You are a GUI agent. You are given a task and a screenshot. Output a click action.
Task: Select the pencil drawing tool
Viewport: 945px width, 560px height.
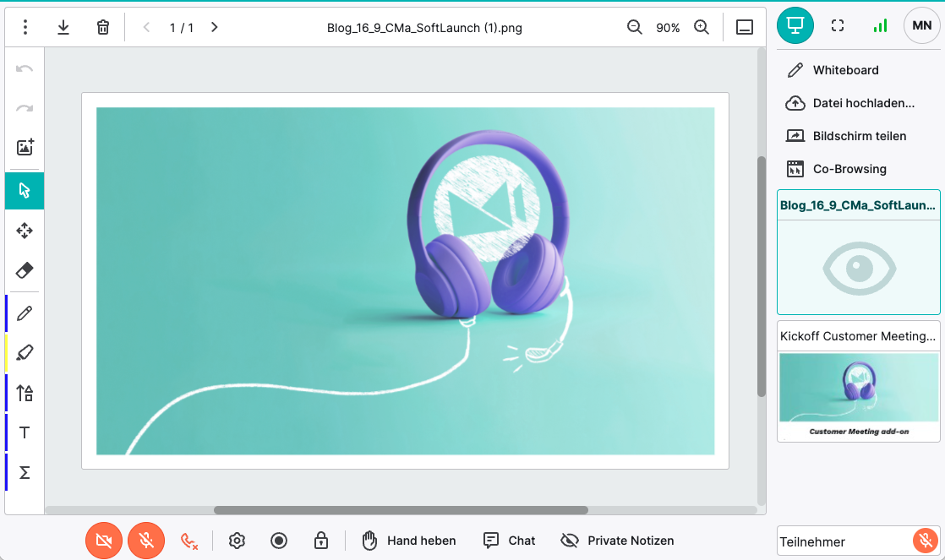click(x=25, y=313)
